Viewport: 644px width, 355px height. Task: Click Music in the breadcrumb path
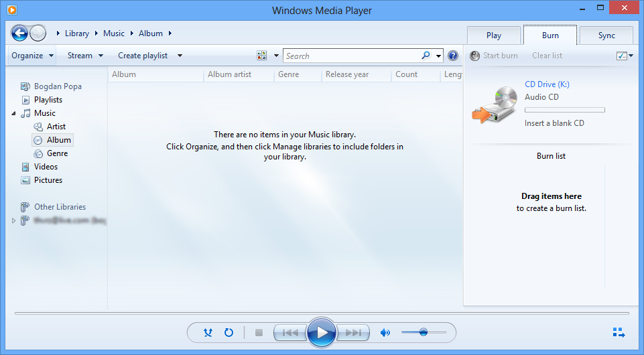pos(114,33)
